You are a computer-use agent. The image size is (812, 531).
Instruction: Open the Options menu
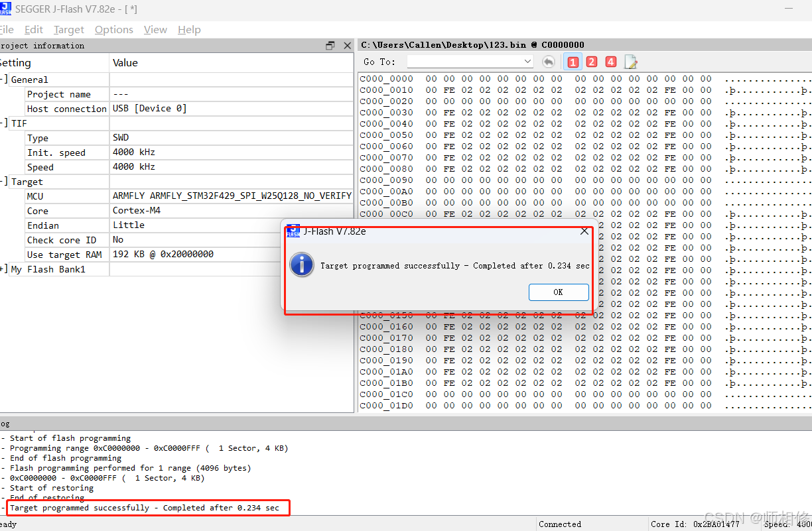pos(114,30)
